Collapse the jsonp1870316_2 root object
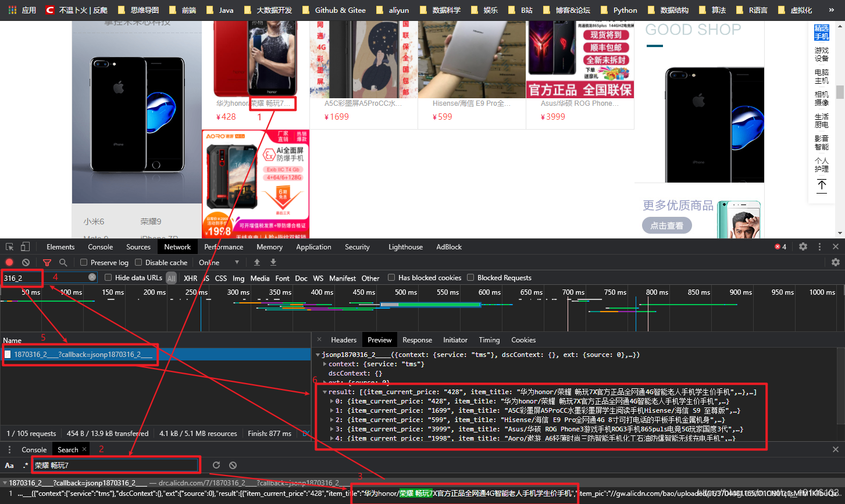Image resolution: width=845 pixels, height=504 pixels. (318, 355)
